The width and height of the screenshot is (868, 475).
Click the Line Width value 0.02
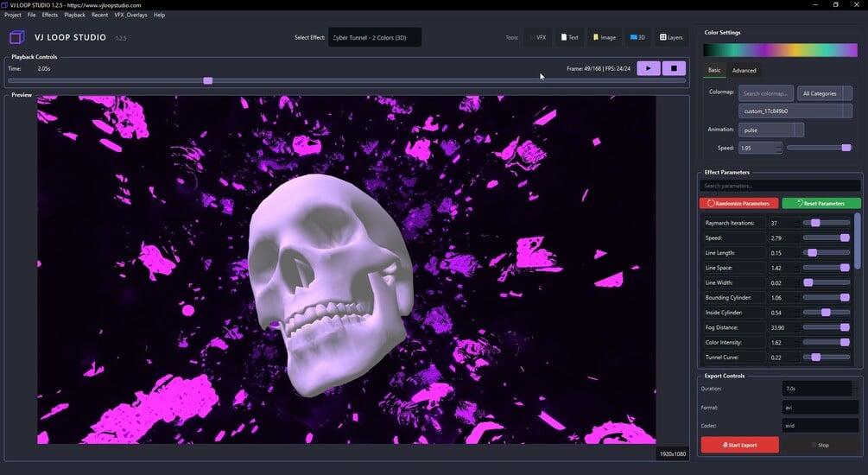[783, 283]
